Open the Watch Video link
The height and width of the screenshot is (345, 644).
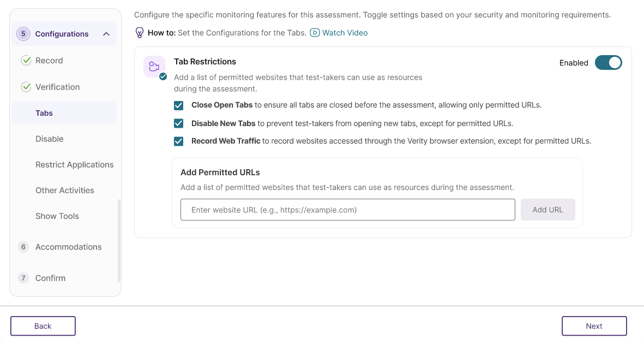tap(345, 33)
